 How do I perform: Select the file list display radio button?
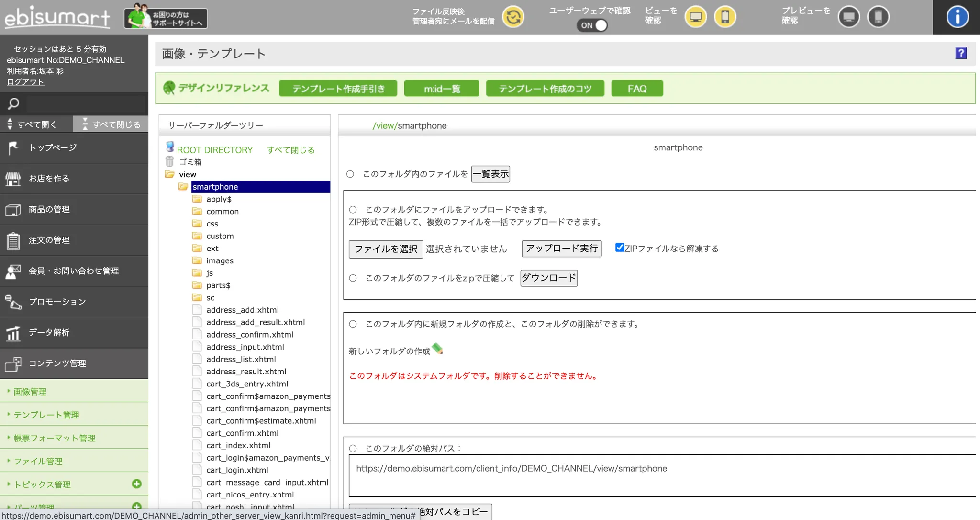click(350, 174)
